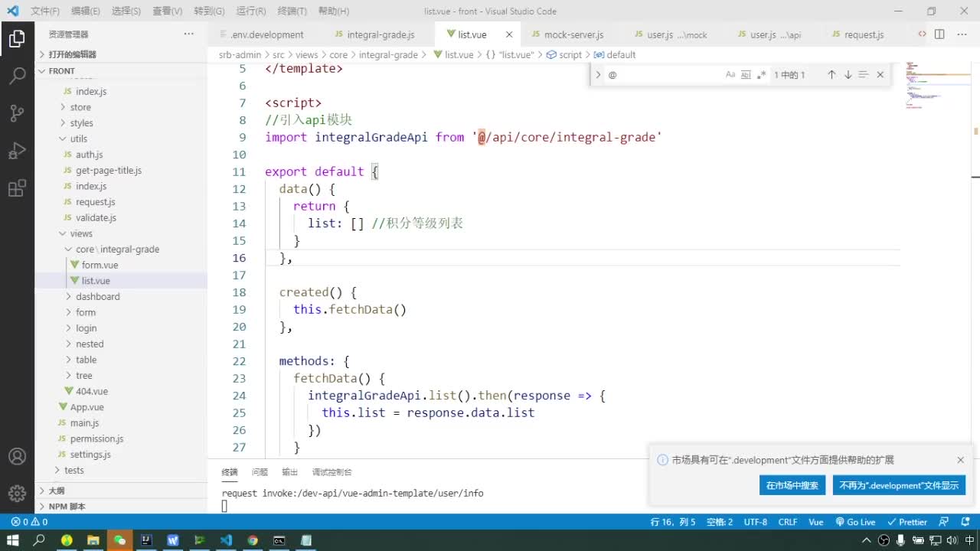The width and height of the screenshot is (980, 551).
Task: Click 不再为".development"文件显示 button
Action: [899, 485]
